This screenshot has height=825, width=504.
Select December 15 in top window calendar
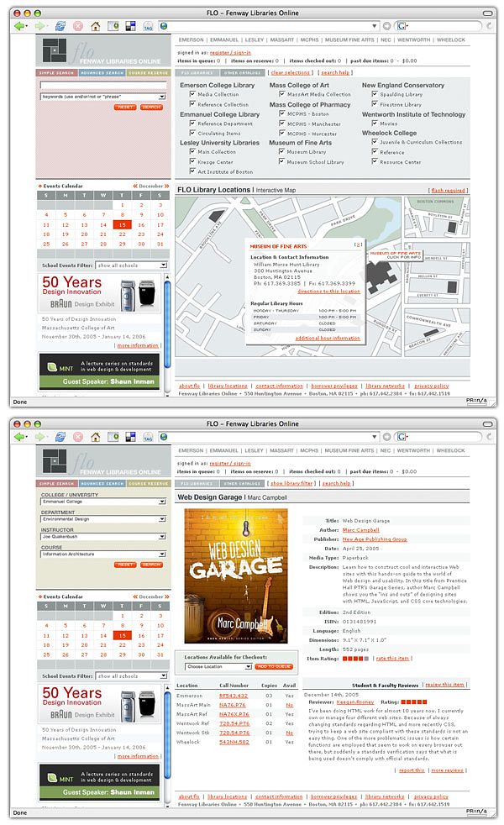pos(122,225)
